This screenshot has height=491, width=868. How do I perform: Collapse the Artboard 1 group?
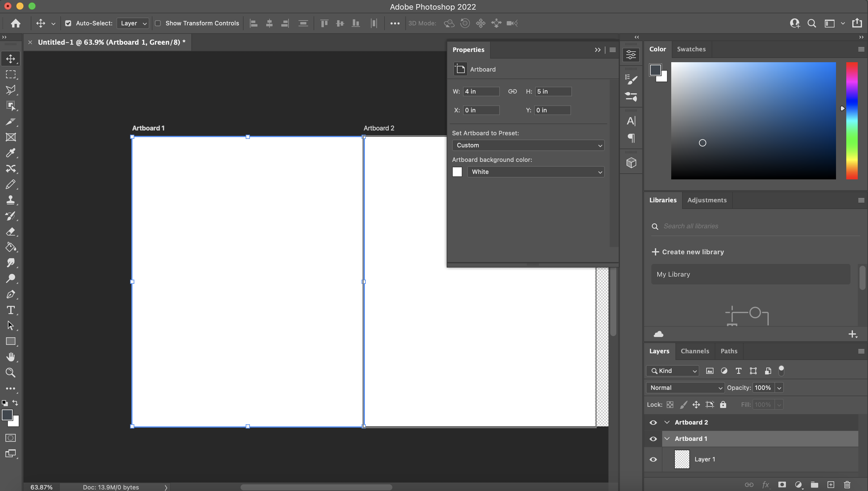pos(667,438)
